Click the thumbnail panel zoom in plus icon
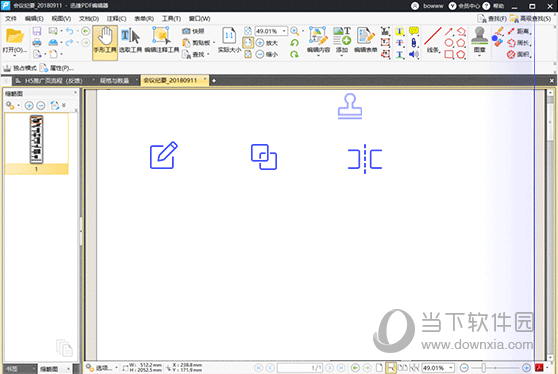 pyautogui.click(x=29, y=105)
